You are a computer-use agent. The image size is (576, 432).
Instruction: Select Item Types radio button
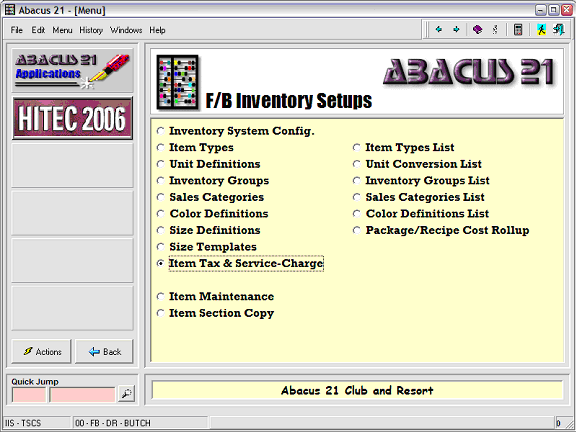pos(160,147)
